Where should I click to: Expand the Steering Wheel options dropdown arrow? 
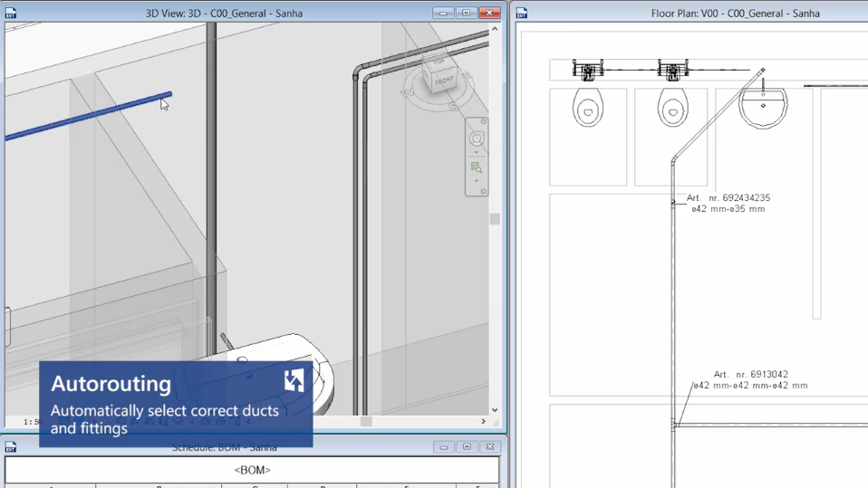(x=477, y=152)
